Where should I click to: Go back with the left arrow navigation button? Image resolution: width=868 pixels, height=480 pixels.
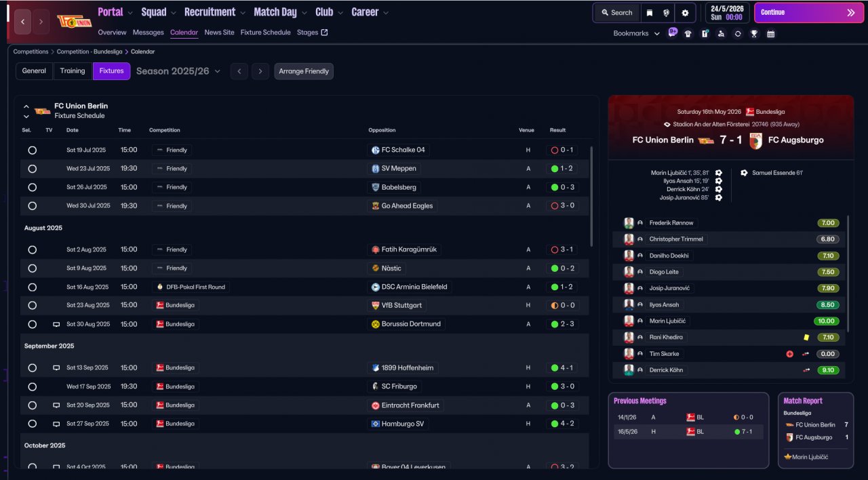[x=23, y=22]
